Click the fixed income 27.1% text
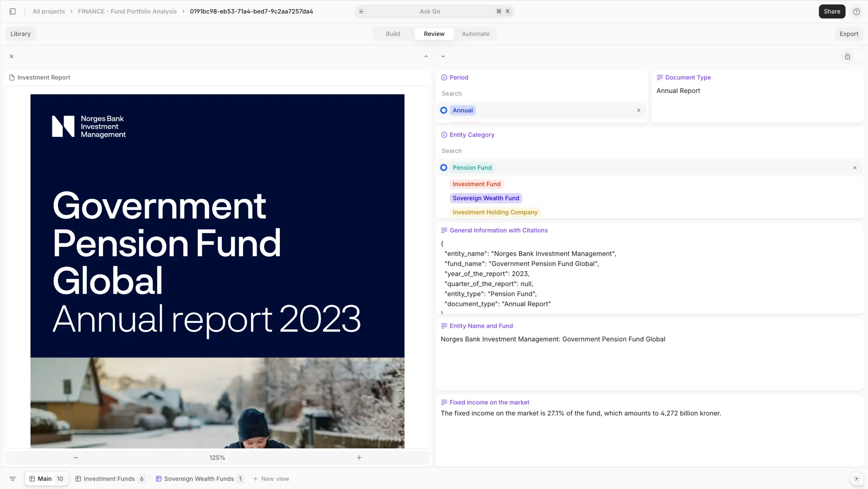868x489 pixels. click(x=581, y=413)
